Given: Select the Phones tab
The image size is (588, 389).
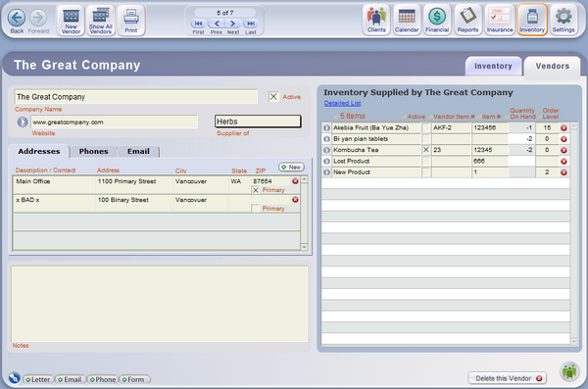Looking at the screenshot, I should pos(93,151).
